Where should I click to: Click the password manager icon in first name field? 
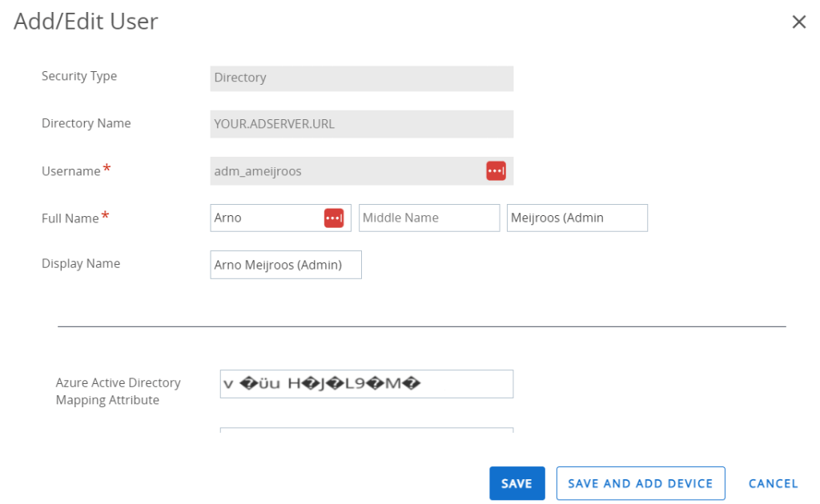(334, 218)
